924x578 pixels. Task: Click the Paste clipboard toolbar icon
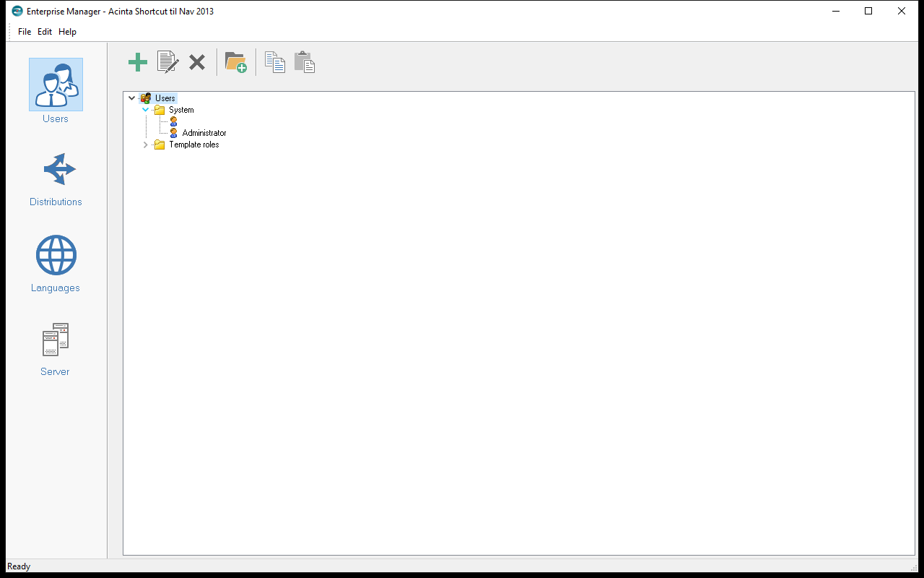305,62
